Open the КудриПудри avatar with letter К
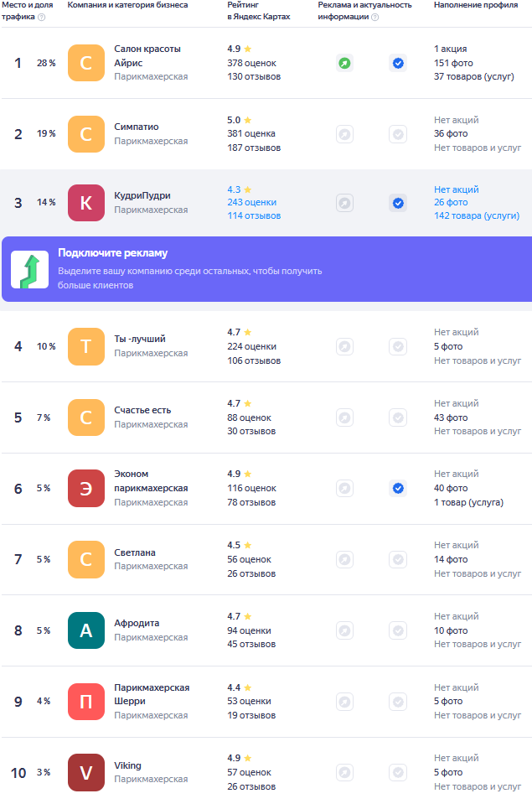The width and height of the screenshot is (532, 809). point(86,203)
